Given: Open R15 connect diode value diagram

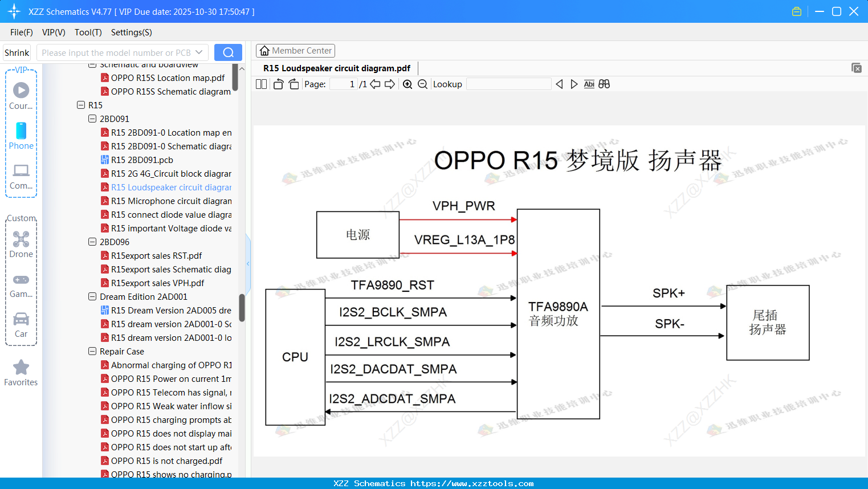Looking at the screenshot, I should tap(166, 215).
